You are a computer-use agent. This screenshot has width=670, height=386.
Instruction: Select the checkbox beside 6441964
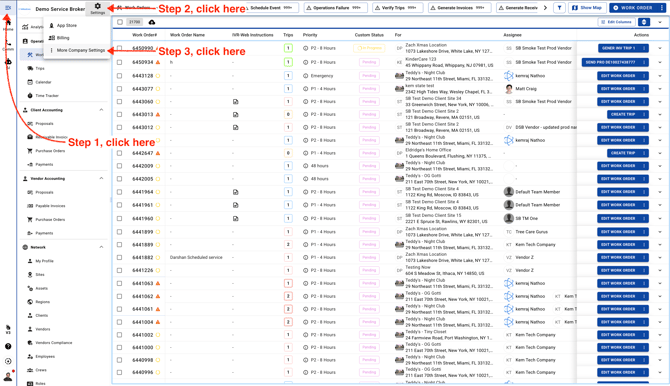pyautogui.click(x=120, y=192)
